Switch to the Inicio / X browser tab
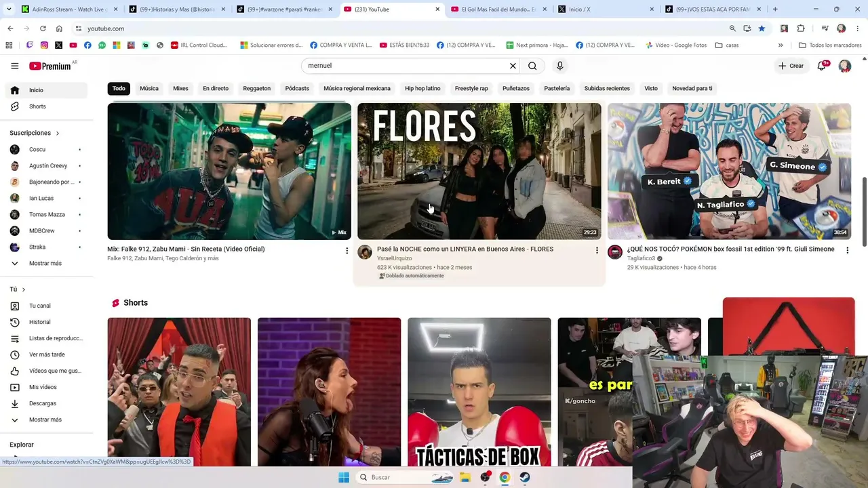 point(606,9)
